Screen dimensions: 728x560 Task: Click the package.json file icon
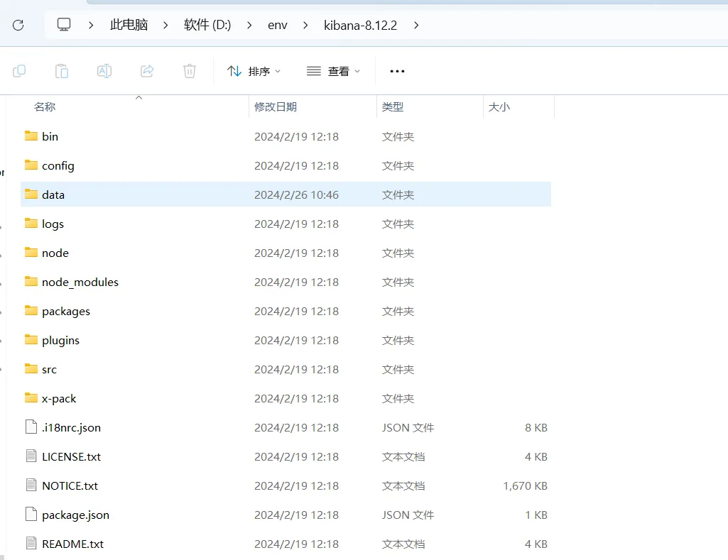(x=31, y=515)
